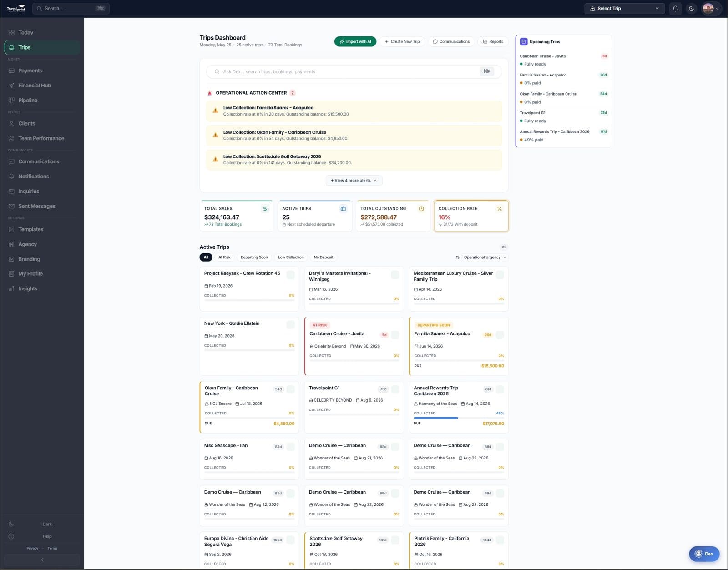Click the Team Performance icon

(x=11, y=138)
